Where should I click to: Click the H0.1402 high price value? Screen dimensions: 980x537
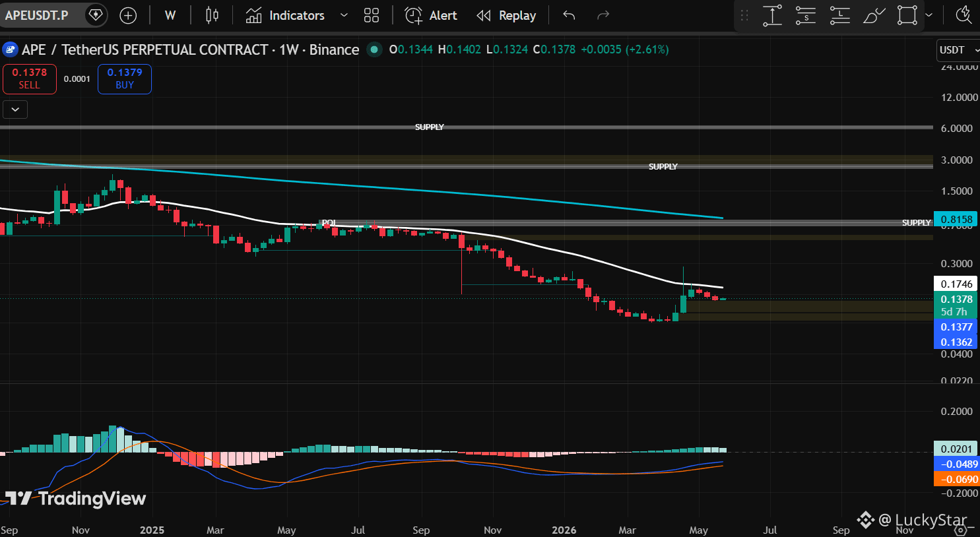(x=459, y=49)
